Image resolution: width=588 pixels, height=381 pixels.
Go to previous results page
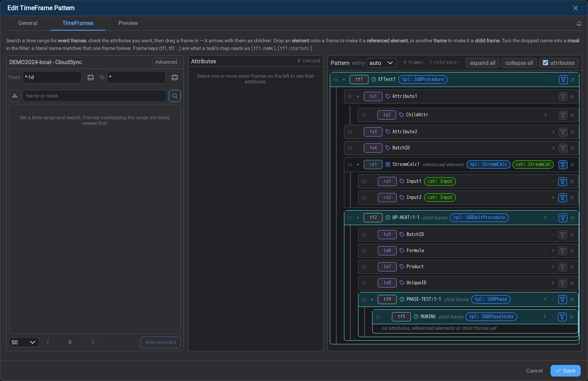pyautogui.click(x=48, y=343)
